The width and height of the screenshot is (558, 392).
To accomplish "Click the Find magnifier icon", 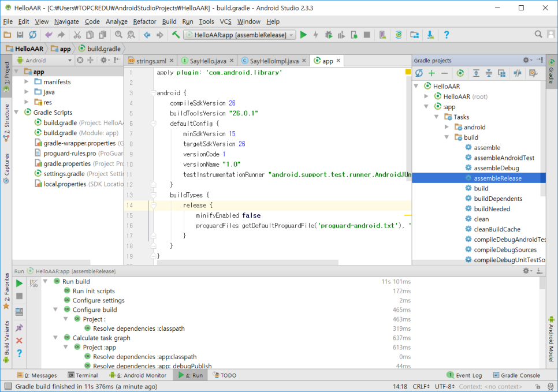I will [118, 35].
